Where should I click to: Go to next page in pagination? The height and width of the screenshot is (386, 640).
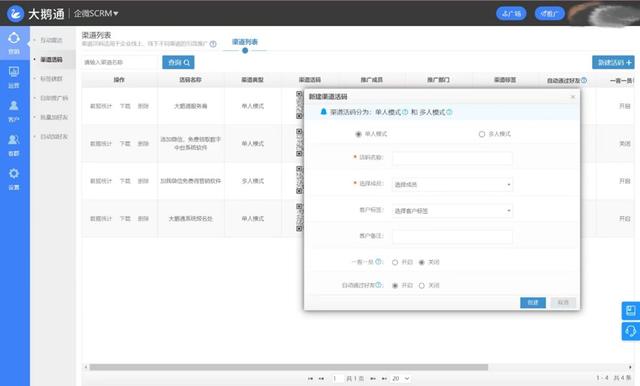(373, 379)
